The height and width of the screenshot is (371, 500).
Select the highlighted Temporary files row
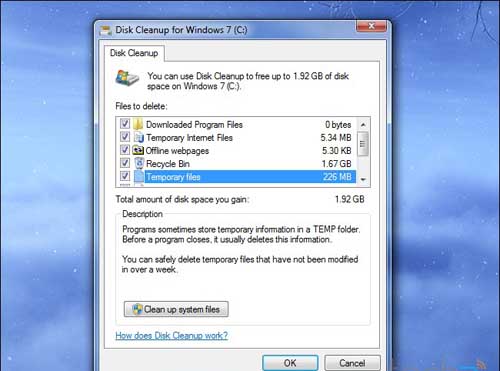[x=250, y=177]
